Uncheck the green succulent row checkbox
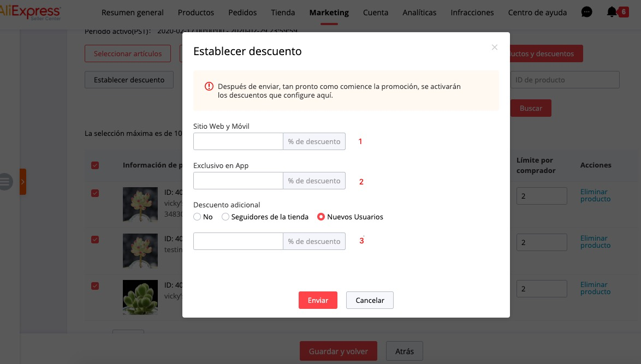 (95, 286)
